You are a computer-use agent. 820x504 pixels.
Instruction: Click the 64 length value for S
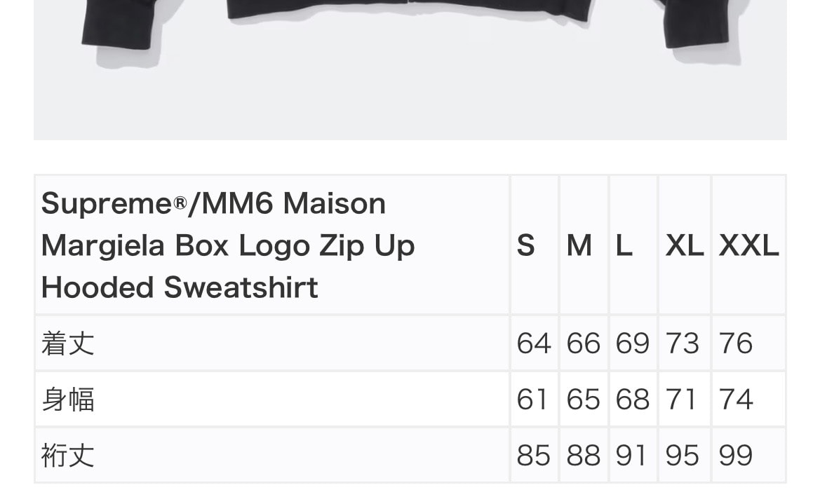[534, 343]
